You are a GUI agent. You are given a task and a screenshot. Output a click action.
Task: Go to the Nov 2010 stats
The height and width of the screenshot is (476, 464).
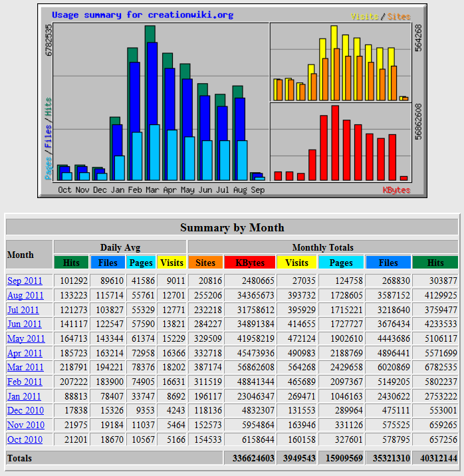tap(25, 425)
